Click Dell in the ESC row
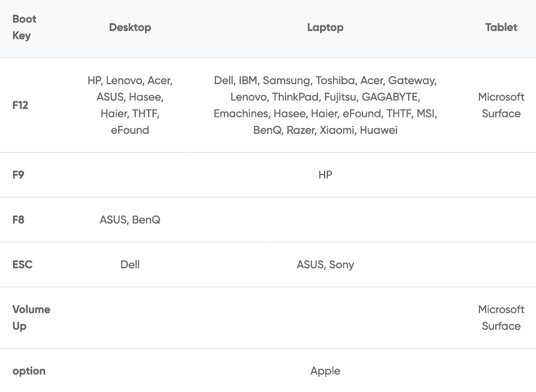This screenshot has height=392, width=536. point(130,264)
